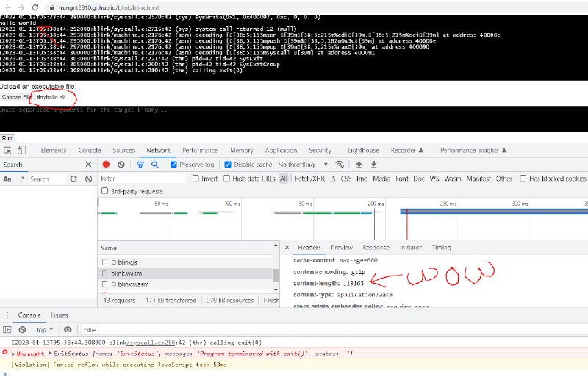
Task: Open the Elements tab
Action: 54,151
